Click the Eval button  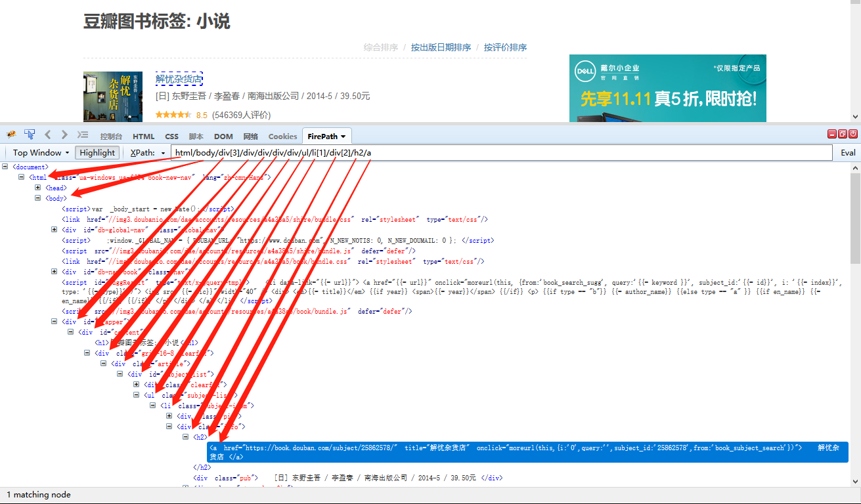(x=848, y=152)
